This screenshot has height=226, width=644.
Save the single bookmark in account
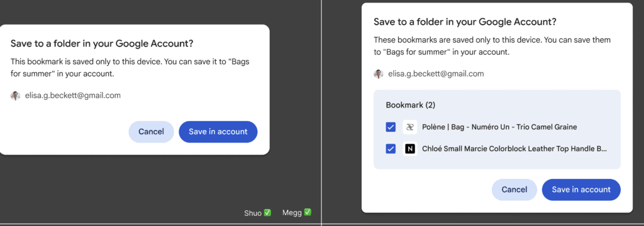click(218, 132)
